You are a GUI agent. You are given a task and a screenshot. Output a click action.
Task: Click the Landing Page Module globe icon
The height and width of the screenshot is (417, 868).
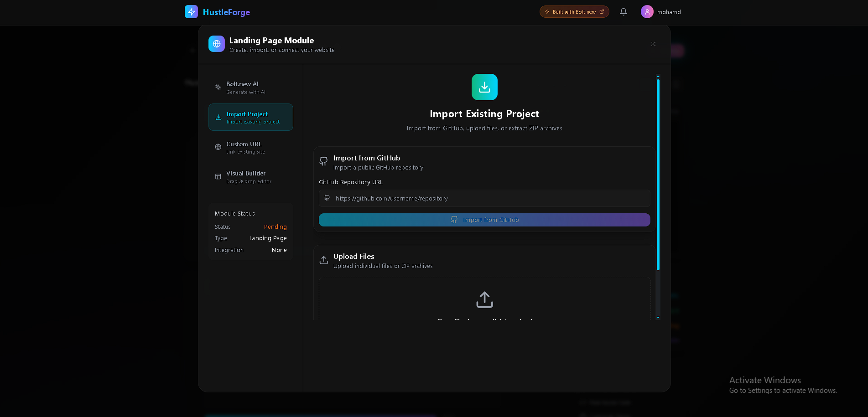(x=217, y=44)
